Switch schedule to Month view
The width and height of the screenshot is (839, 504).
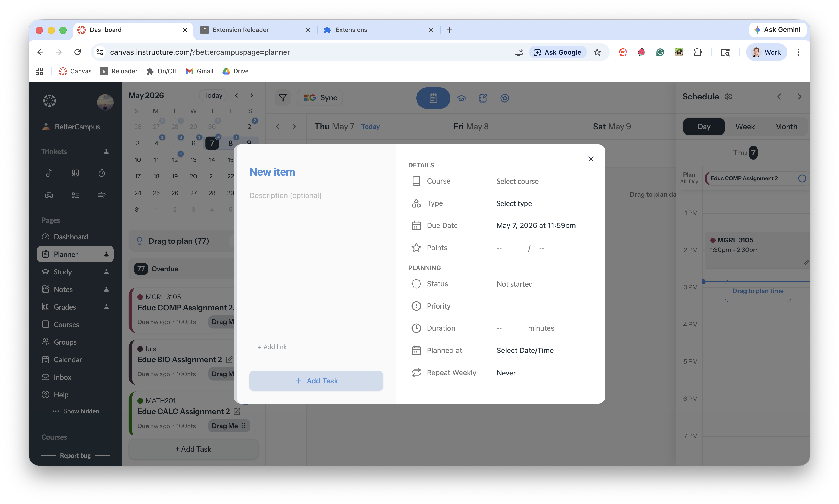click(x=786, y=127)
